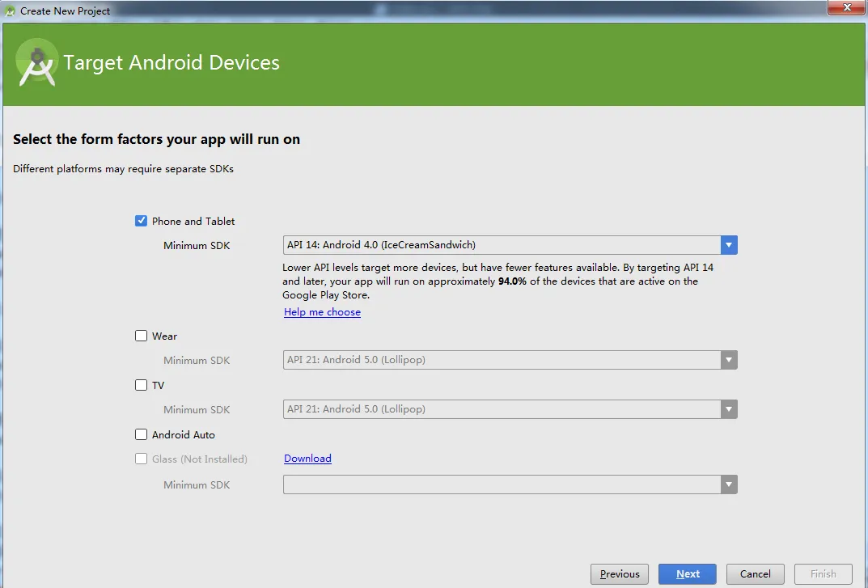Viewport: 868px width, 588px height.
Task: Click the greyed-out Finish button
Action: (x=823, y=573)
